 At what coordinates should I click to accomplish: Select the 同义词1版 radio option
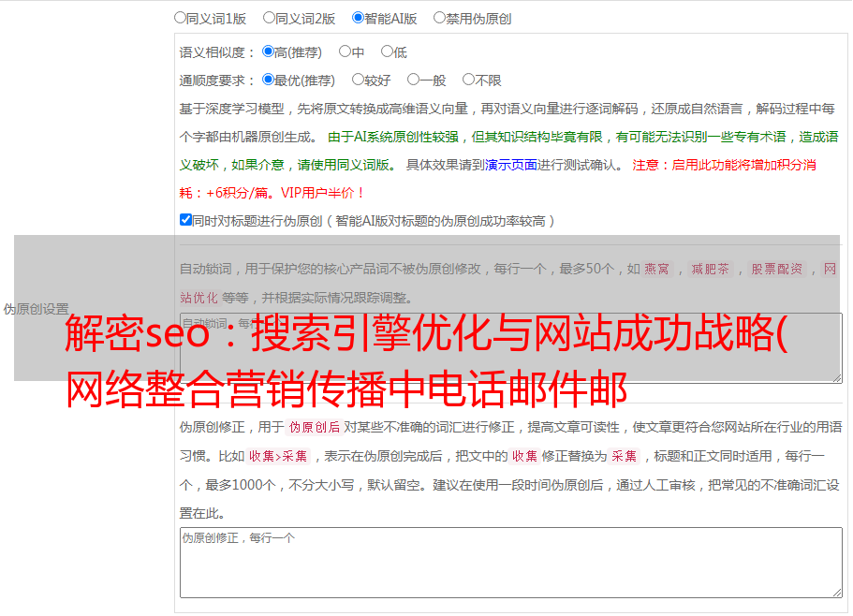[x=180, y=18]
